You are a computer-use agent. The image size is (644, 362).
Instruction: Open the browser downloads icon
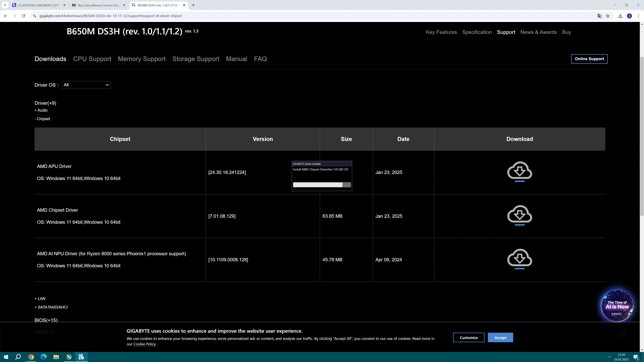point(620,16)
